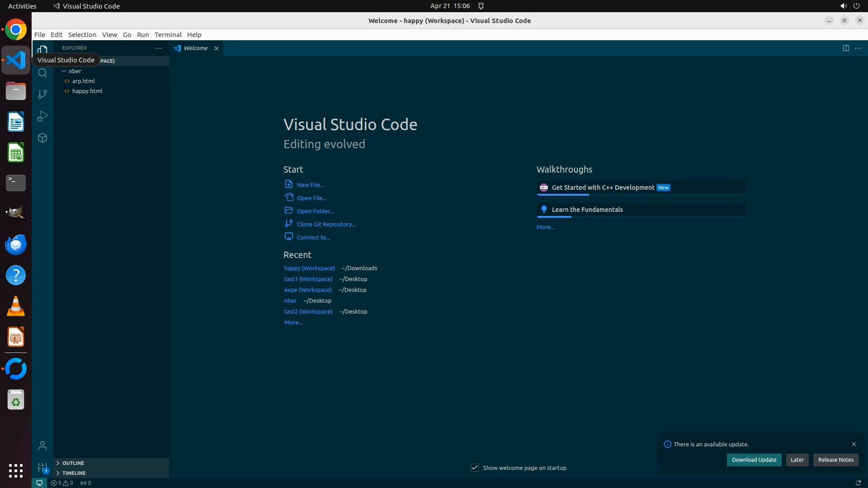Open the Search view in activity bar
Screen dimensions: 868x488
pos(42,73)
